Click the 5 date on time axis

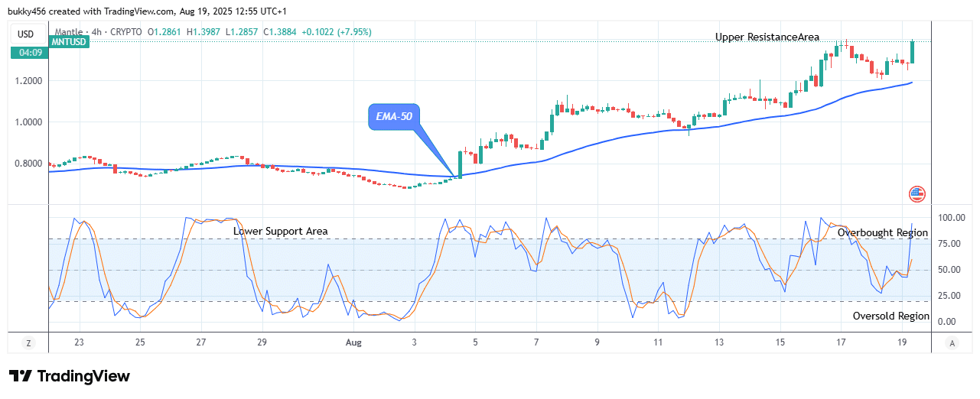pyautogui.click(x=475, y=343)
